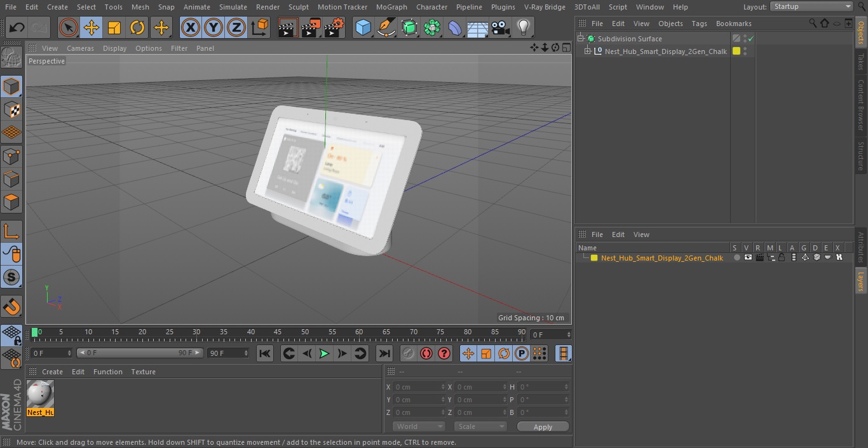Switch to Polygons mode
This screenshot has height=448, width=868.
pyautogui.click(x=11, y=203)
